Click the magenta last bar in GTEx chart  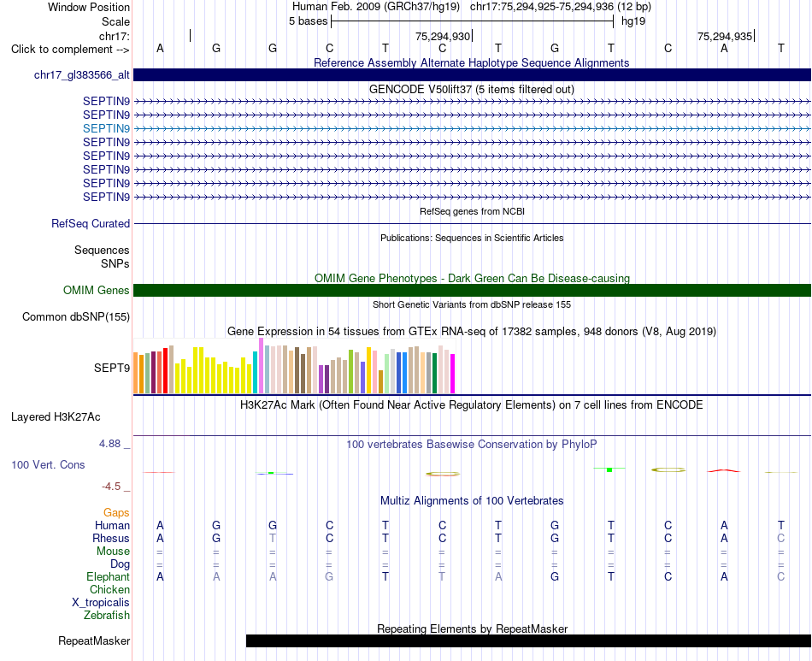tap(453, 374)
